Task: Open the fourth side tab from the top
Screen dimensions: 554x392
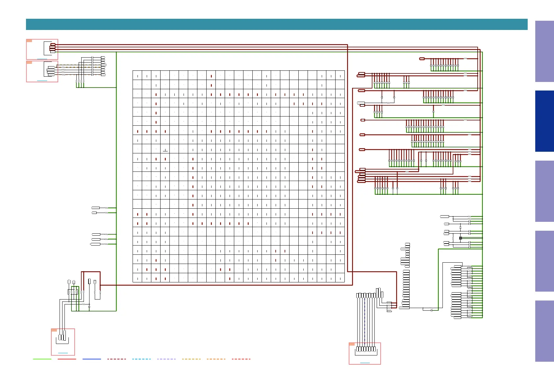Action: coord(544,261)
